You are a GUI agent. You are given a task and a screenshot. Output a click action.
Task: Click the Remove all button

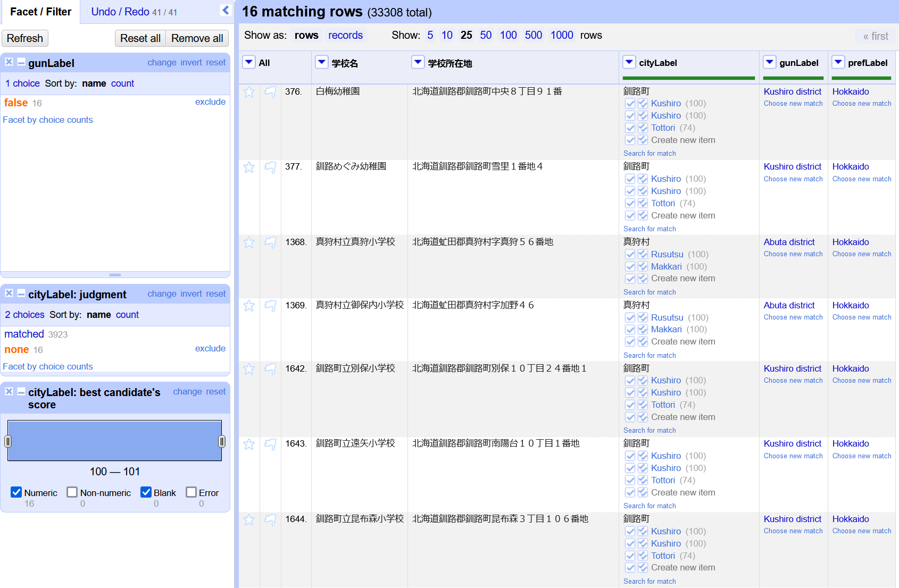point(197,38)
